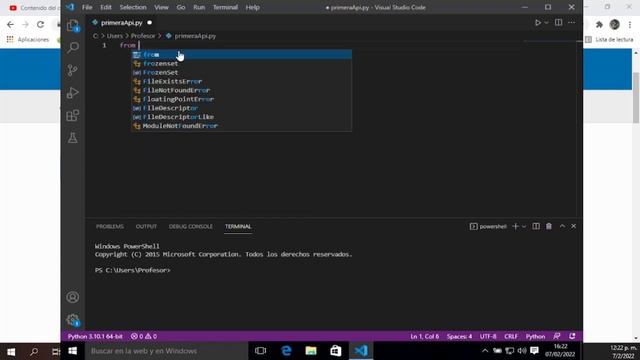Kill terminal with trash icon
This screenshot has height=360, width=640.
[x=549, y=227]
